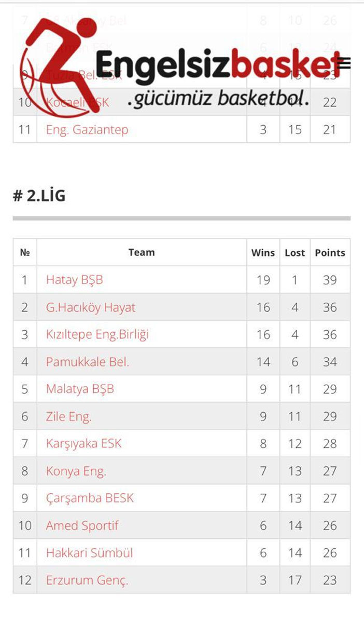Open the Erzurum Genç. team link
Image resolution: width=364 pixels, height=625 pixels.
(x=87, y=580)
